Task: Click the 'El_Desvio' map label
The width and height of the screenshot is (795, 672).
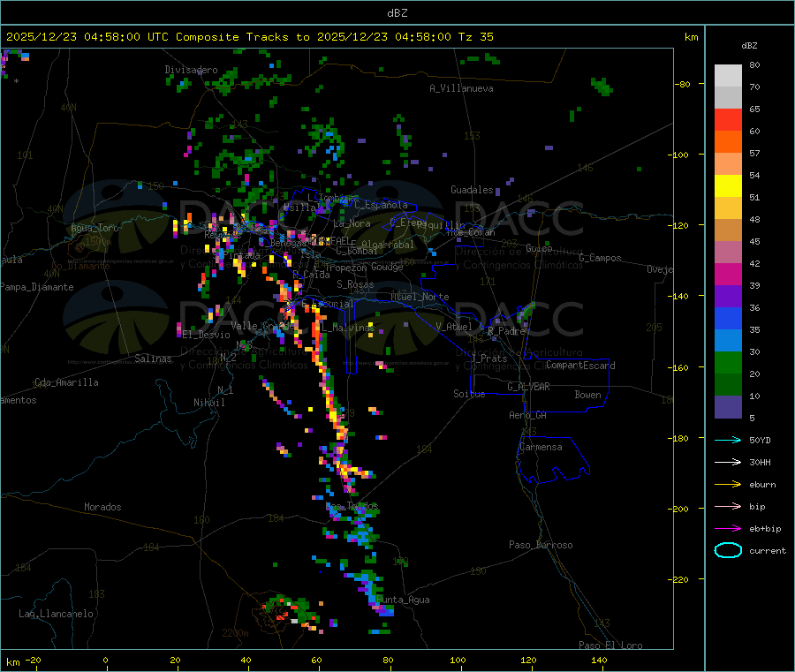Action: (207, 335)
